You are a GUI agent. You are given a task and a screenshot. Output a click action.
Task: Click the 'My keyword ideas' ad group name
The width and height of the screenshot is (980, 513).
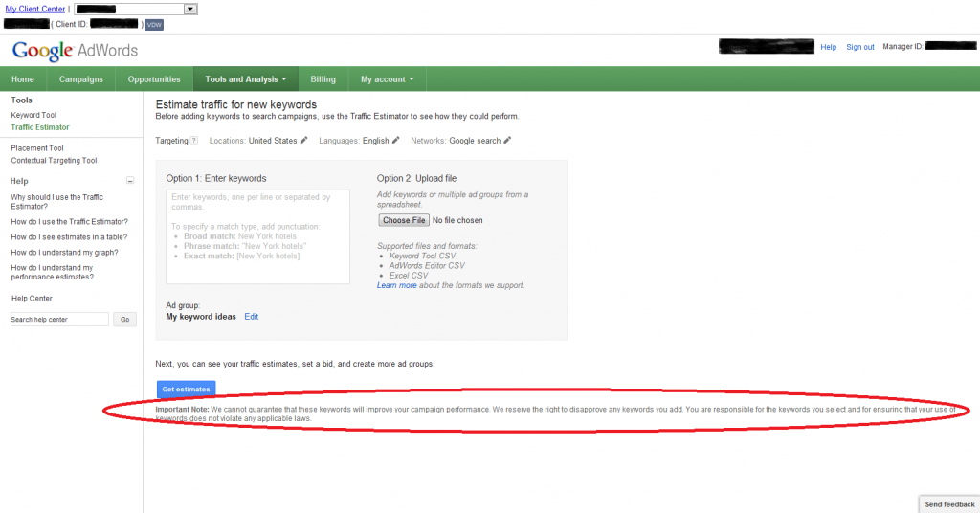click(x=201, y=317)
